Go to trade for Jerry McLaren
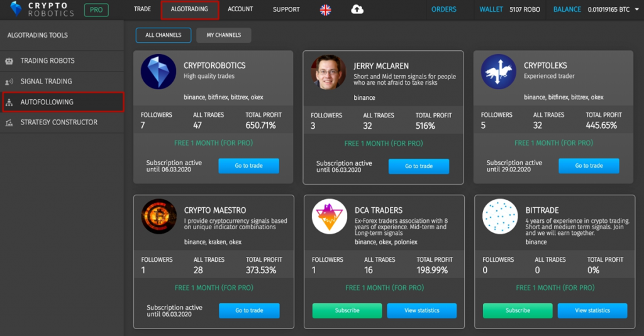Viewport: 644px width, 336px height. (x=418, y=166)
